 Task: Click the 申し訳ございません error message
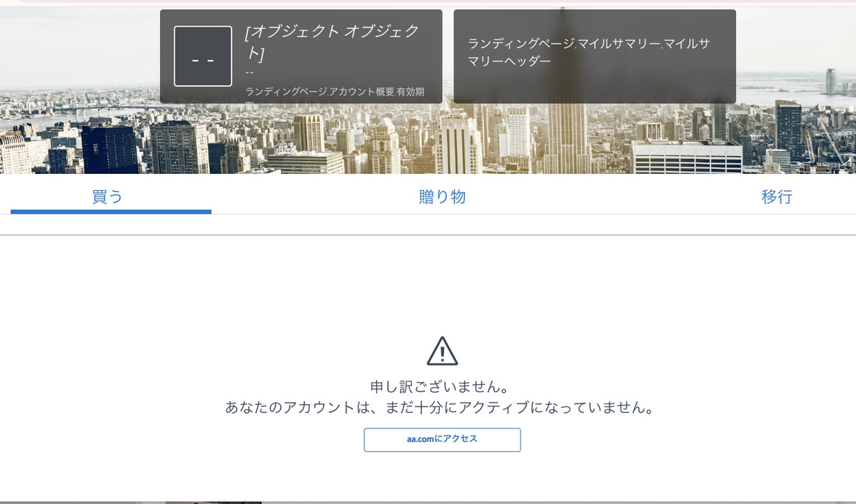pyautogui.click(x=442, y=386)
